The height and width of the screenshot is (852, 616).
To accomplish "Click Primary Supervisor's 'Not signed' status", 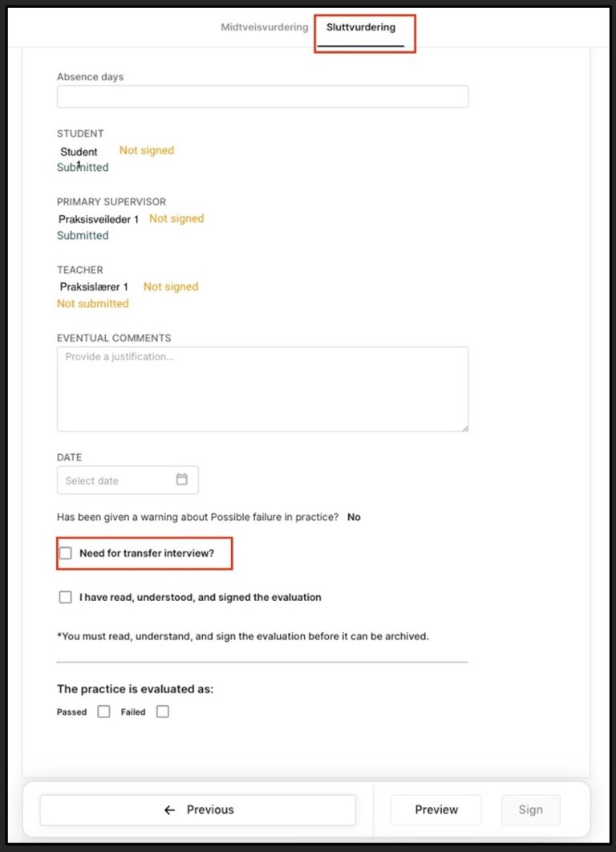I will point(176,219).
